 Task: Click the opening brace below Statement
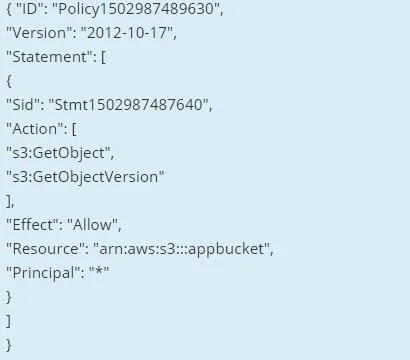click(x=9, y=81)
